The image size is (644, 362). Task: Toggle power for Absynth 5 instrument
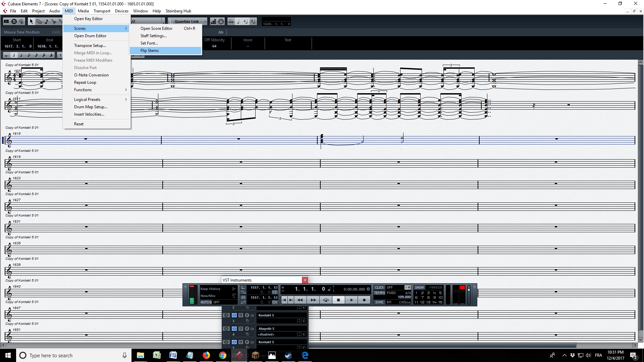(234, 329)
